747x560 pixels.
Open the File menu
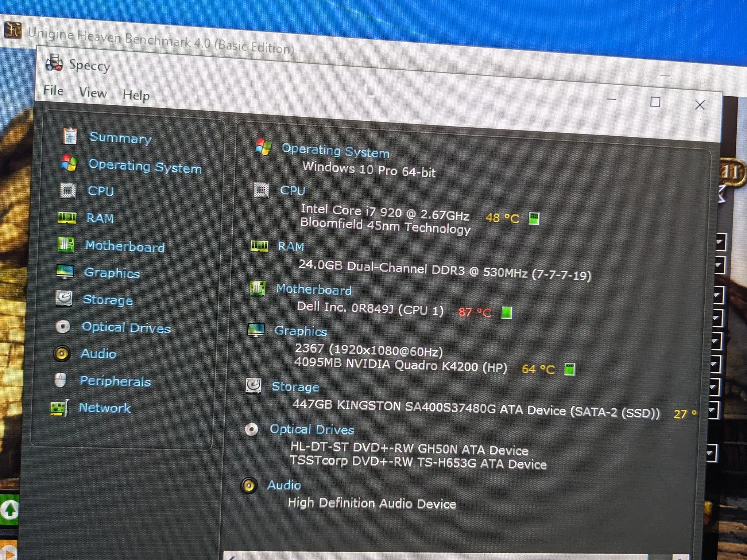(53, 90)
